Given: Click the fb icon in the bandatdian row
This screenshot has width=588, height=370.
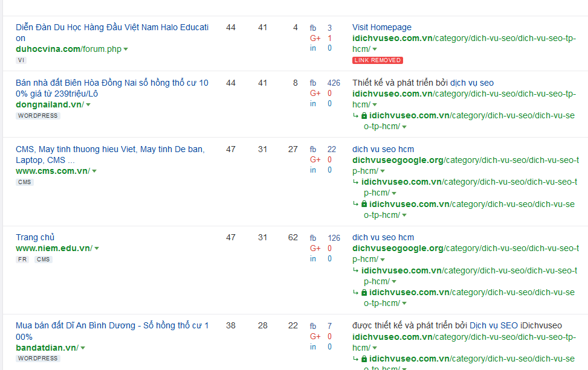Looking at the screenshot, I should 313,326.
